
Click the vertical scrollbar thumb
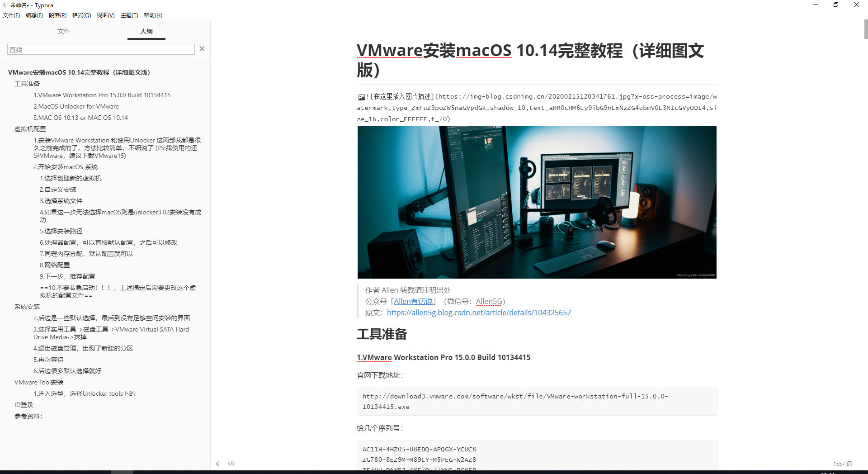(x=866, y=29)
